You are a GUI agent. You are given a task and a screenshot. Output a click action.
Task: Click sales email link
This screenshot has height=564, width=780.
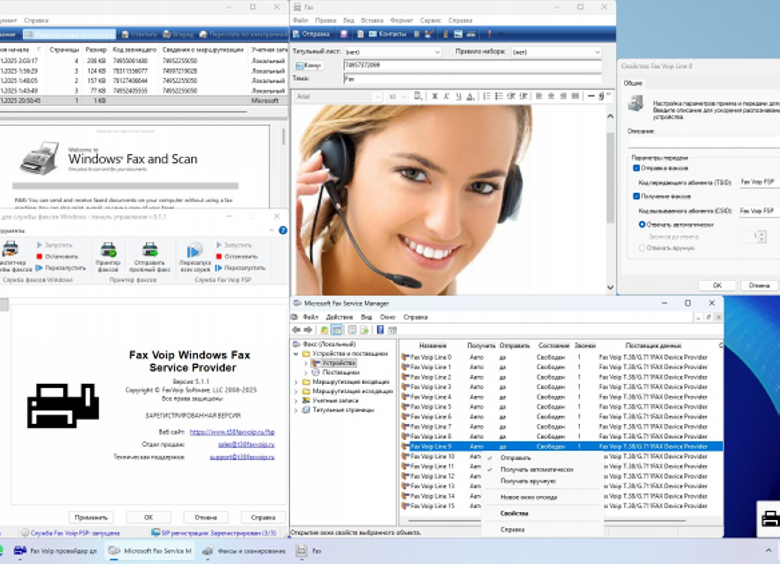pos(246,444)
